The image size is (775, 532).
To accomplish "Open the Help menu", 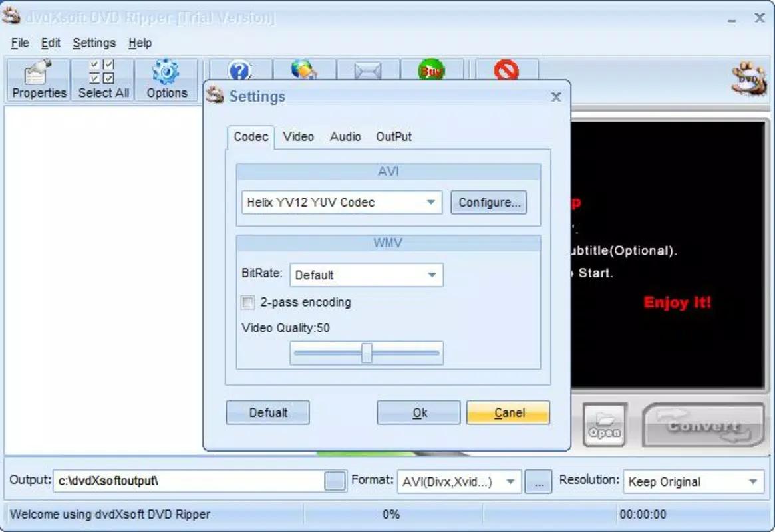I will click(x=140, y=43).
